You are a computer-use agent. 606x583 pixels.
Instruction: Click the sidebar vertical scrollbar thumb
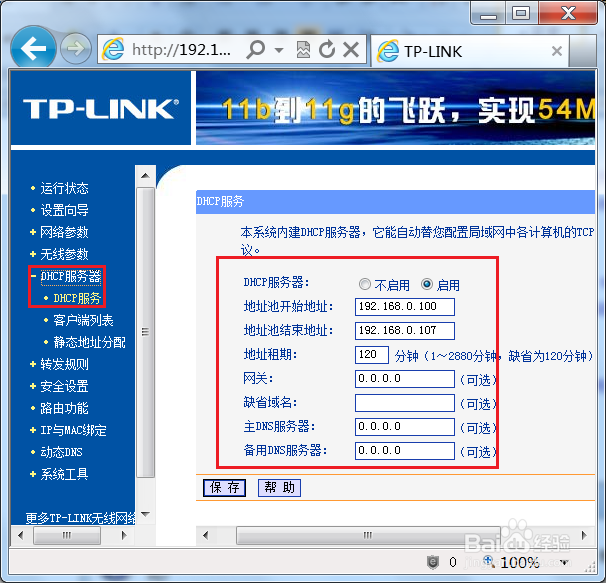[146, 332]
